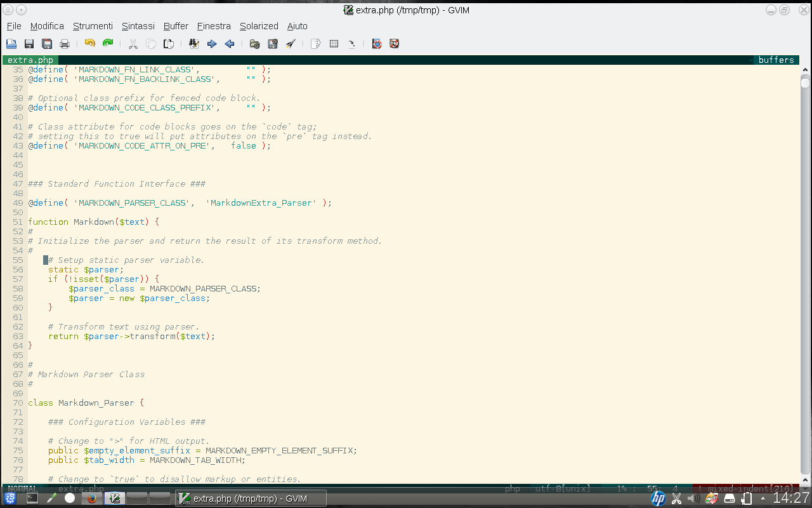Open Vim help with the lifebuoy icon
Screen dimensions: 812x508
click(x=377, y=44)
